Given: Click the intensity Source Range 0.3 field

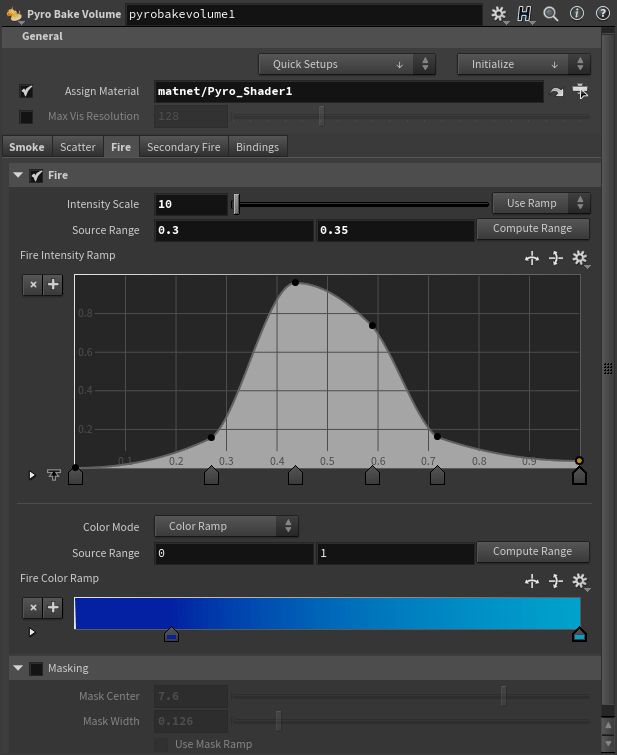Looking at the screenshot, I should 234,230.
